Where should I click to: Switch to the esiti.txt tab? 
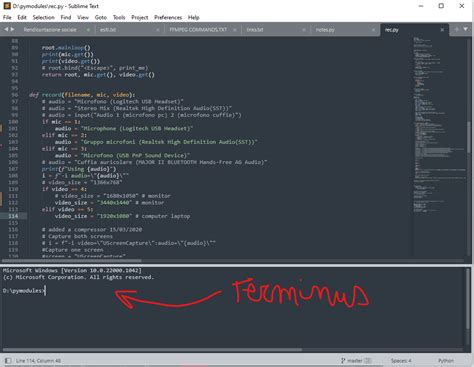point(108,30)
